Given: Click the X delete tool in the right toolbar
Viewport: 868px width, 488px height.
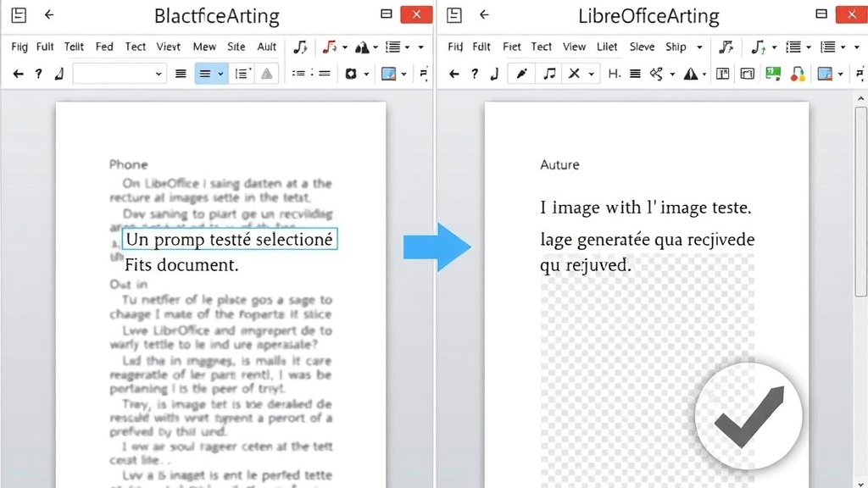Looking at the screenshot, I should [x=573, y=75].
